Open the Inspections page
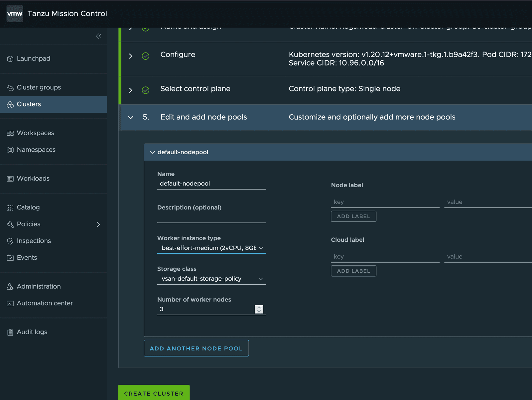This screenshot has width=532, height=400. 34,241
